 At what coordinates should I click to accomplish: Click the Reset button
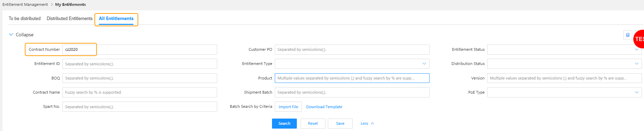coord(313,123)
